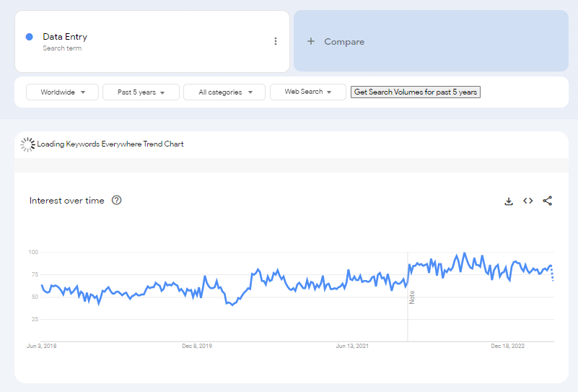Open the Web Search type dropdown

pyautogui.click(x=308, y=92)
